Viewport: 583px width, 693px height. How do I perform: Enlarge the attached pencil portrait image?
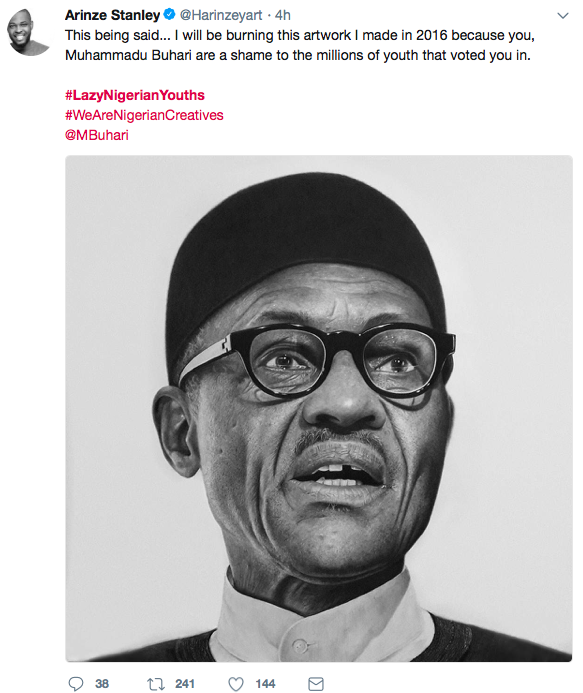click(x=319, y=408)
